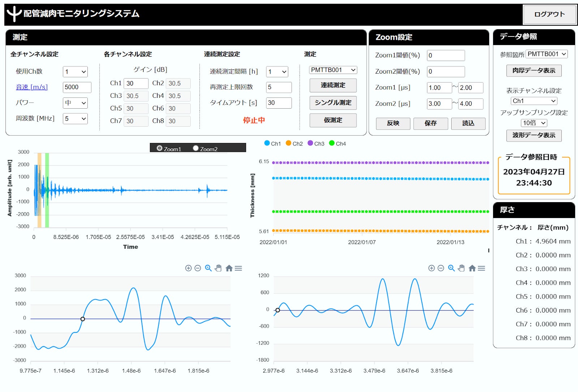Viewport: 578px width, 392px height.
Task: Zoom out on left waveform chart
Action: tap(198, 268)
